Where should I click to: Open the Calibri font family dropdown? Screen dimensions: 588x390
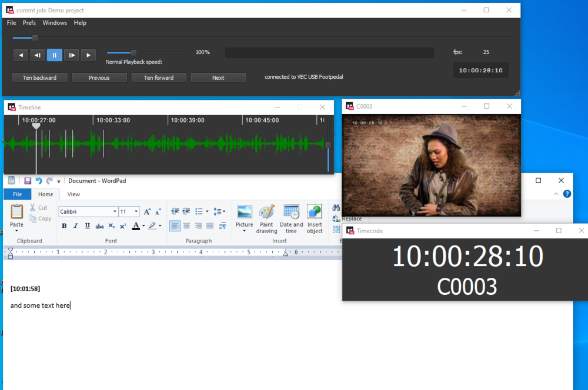[x=115, y=211]
